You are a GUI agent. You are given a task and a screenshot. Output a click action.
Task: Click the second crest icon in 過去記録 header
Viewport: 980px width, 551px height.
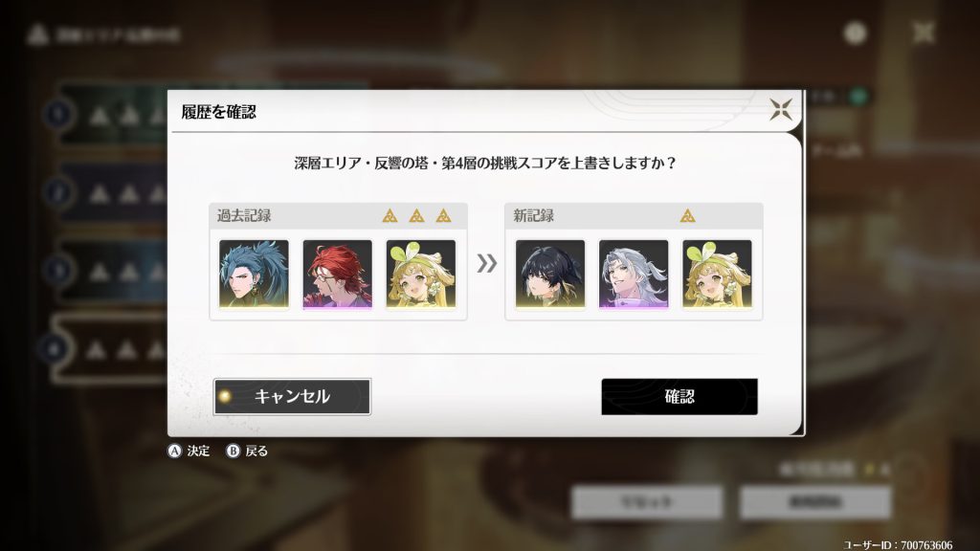pyautogui.click(x=417, y=216)
